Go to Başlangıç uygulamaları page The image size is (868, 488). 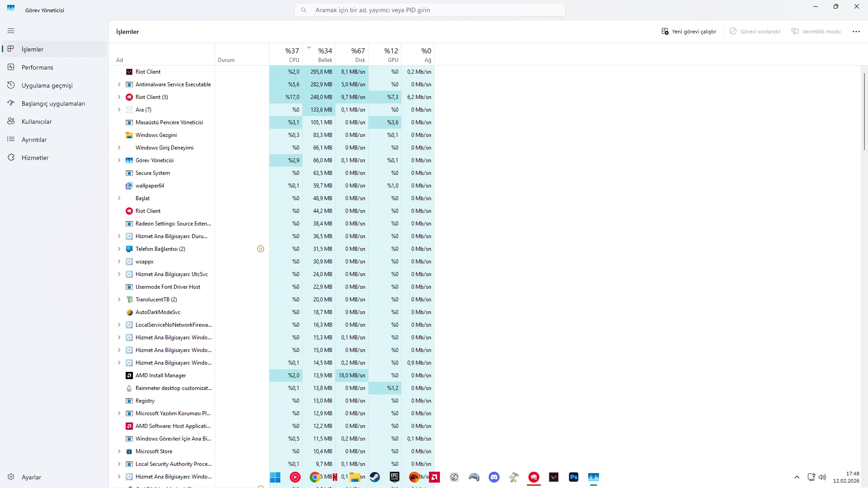[x=53, y=103]
